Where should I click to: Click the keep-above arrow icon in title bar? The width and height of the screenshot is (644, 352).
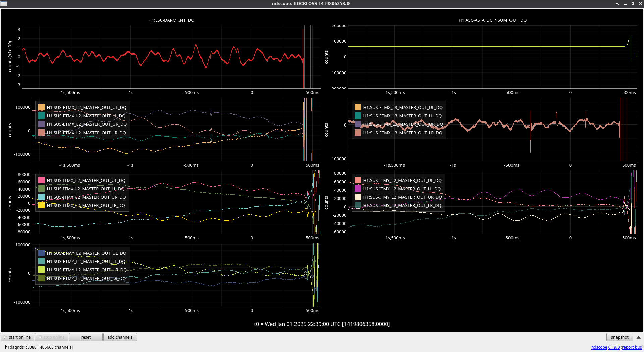[617, 4]
